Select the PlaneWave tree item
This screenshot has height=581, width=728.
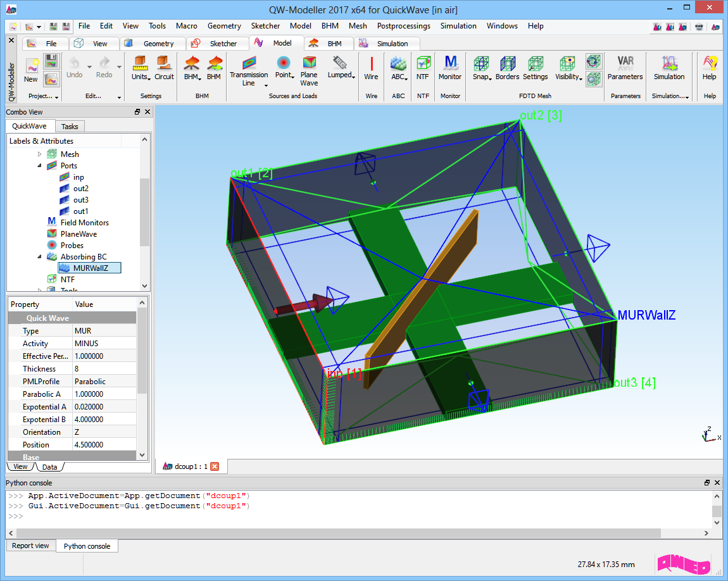(78, 234)
